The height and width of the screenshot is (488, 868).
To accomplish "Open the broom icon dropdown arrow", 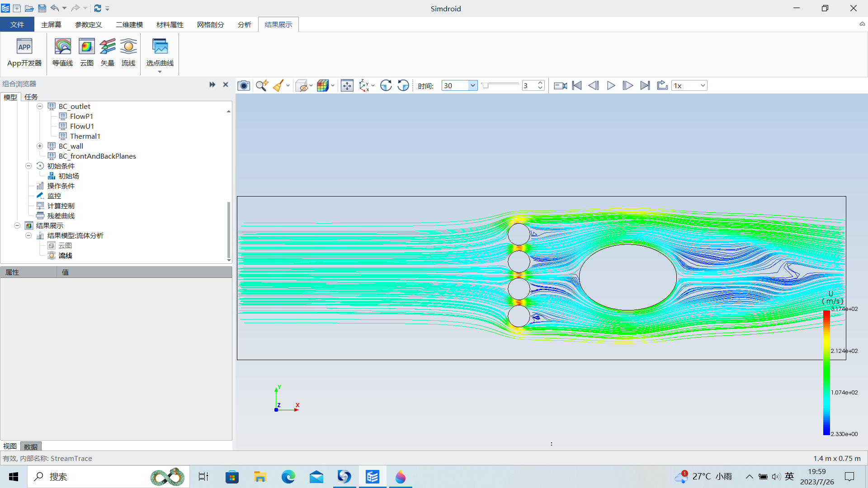I will (288, 85).
